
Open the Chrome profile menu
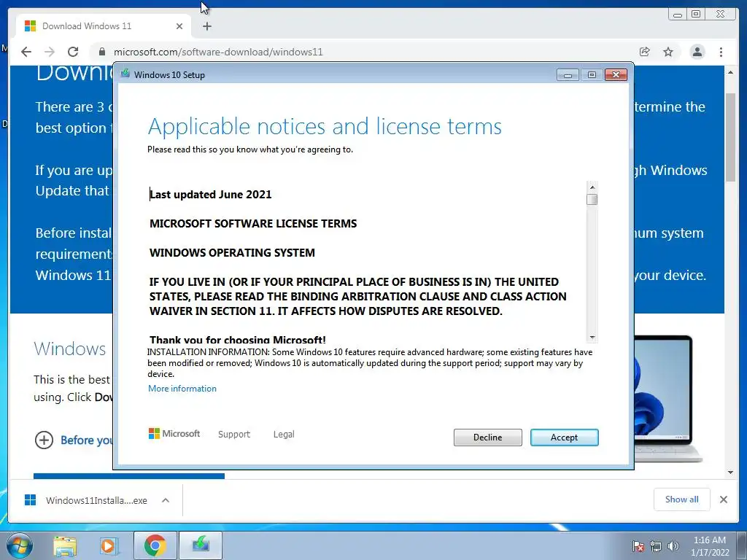[x=697, y=52]
